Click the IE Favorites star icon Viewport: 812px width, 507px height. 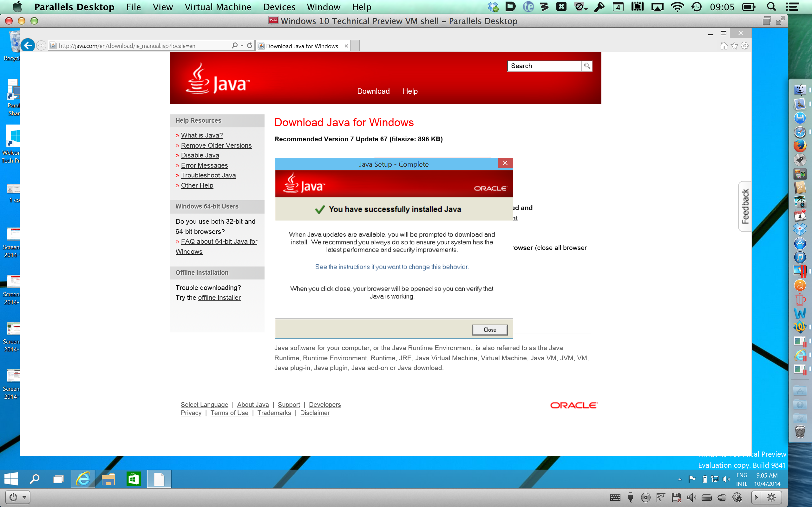[x=734, y=46]
